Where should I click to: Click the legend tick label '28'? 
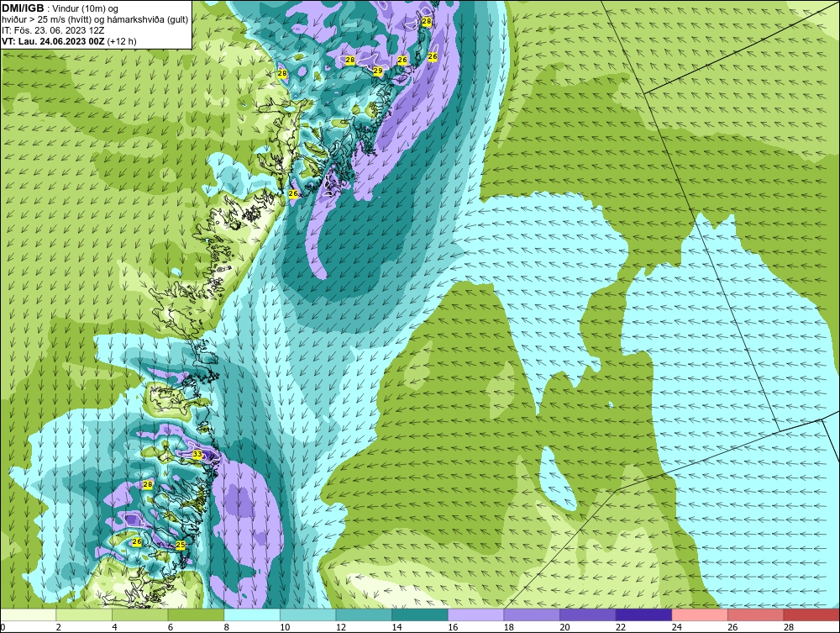click(x=789, y=627)
